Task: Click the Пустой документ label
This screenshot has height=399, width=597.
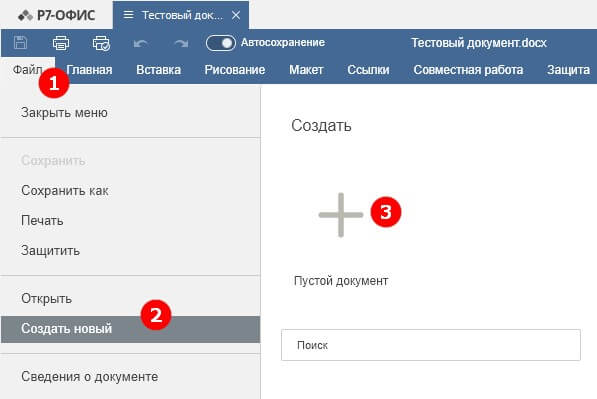Action: coord(341,281)
